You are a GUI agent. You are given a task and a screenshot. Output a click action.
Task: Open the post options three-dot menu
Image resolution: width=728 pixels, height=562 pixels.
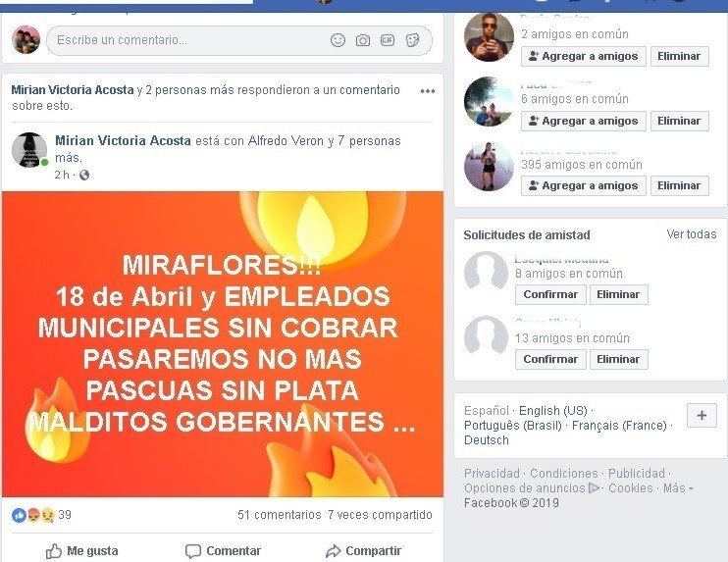coord(427,91)
